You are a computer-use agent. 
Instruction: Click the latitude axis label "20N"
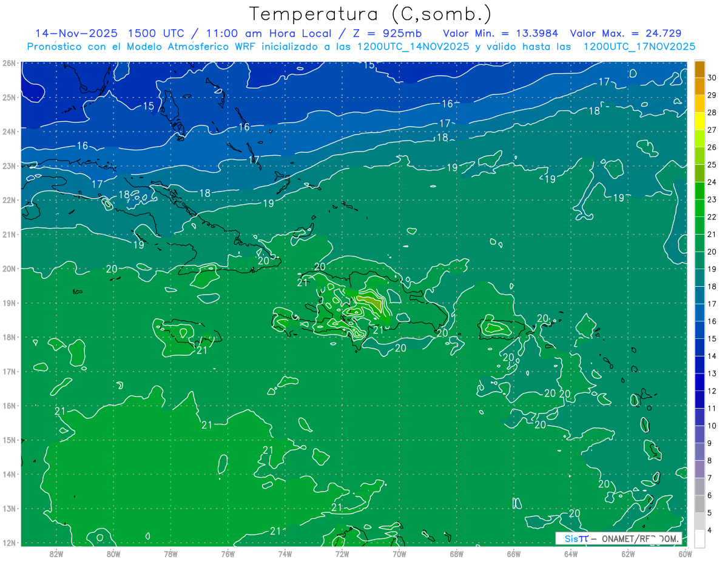(9, 269)
